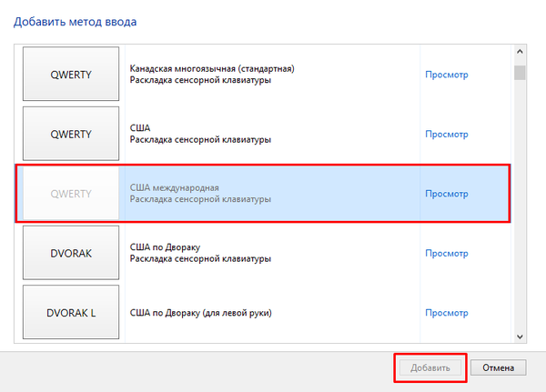This screenshot has height=392, width=546.
Task: Click the Отмена button
Action: click(499, 367)
